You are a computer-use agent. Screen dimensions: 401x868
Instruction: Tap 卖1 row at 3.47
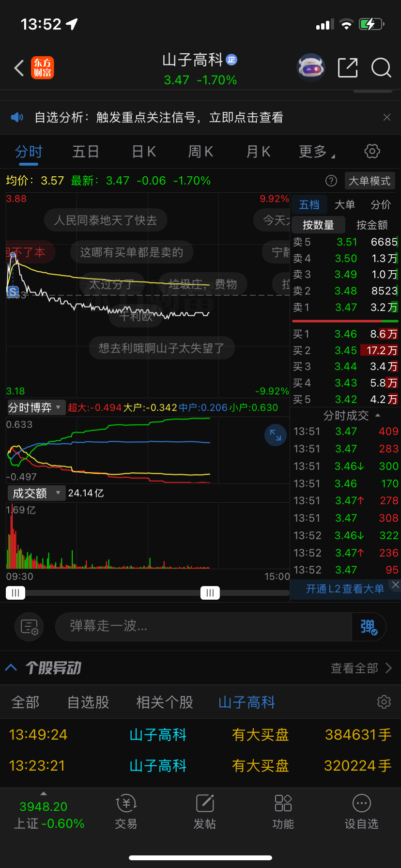pos(345,307)
